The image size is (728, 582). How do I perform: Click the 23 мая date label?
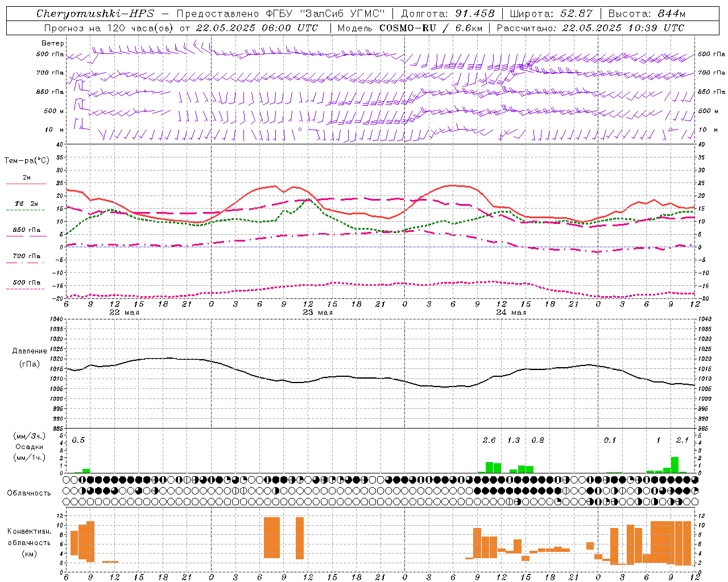point(317,313)
